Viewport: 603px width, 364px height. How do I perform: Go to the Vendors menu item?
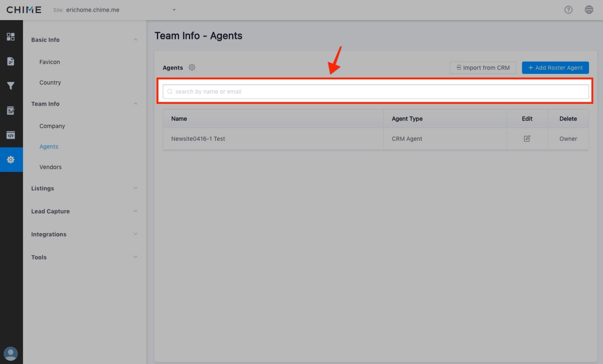(x=51, y=167)
